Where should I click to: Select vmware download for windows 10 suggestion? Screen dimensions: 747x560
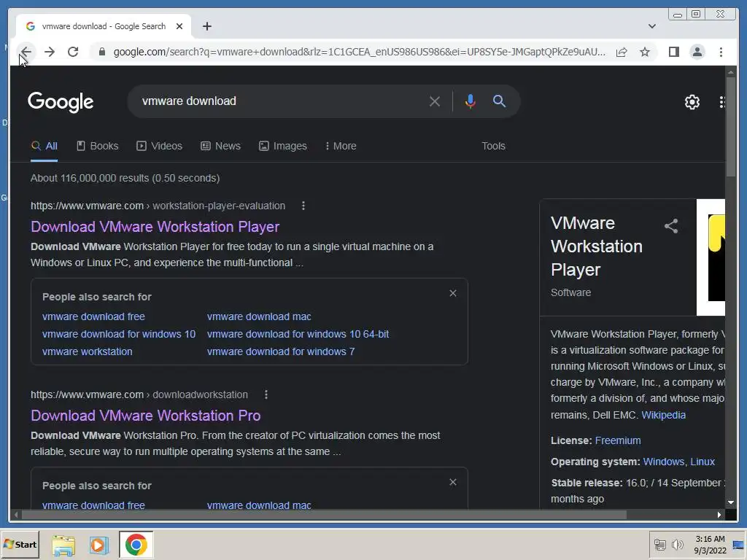[119, 334]
